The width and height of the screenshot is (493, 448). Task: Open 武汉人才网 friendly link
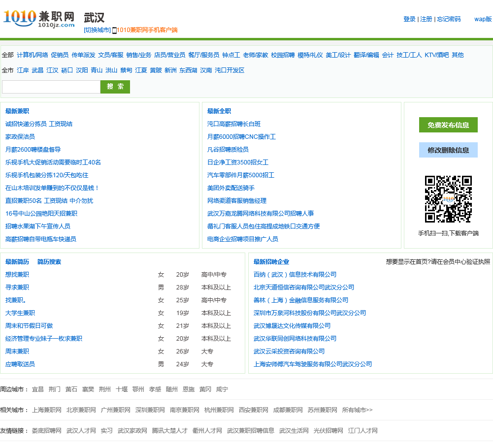click(81, 431)
